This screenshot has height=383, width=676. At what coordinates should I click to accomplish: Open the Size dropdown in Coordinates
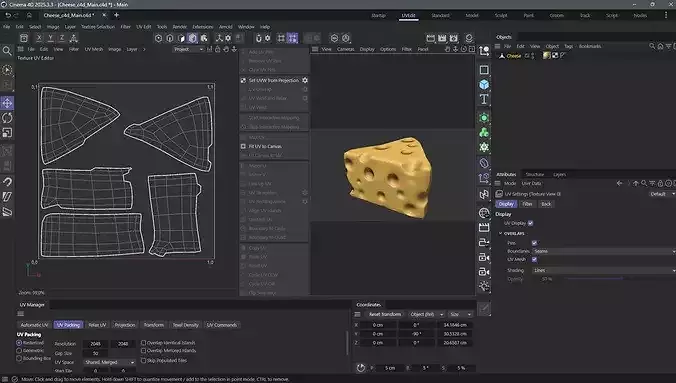tap(460, 314)
